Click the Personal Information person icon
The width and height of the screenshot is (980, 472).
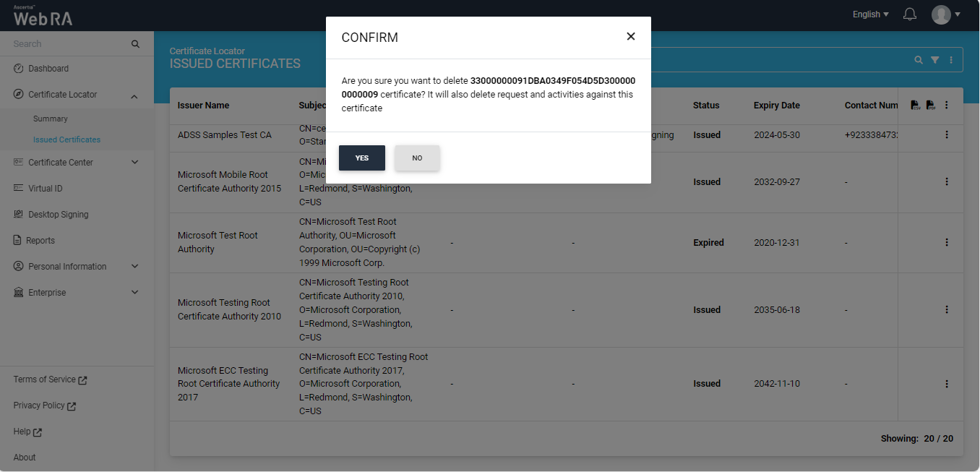click(x=19, y=267)
